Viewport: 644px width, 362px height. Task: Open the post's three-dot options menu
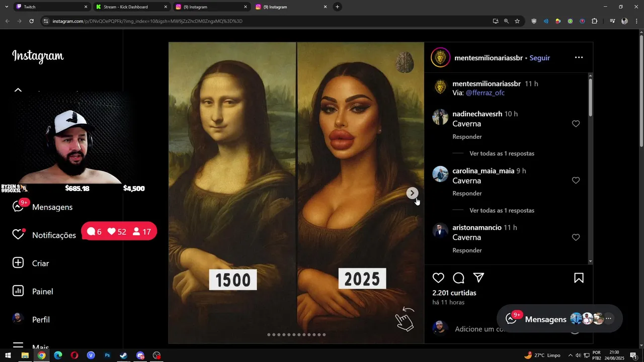coord(579,57)
